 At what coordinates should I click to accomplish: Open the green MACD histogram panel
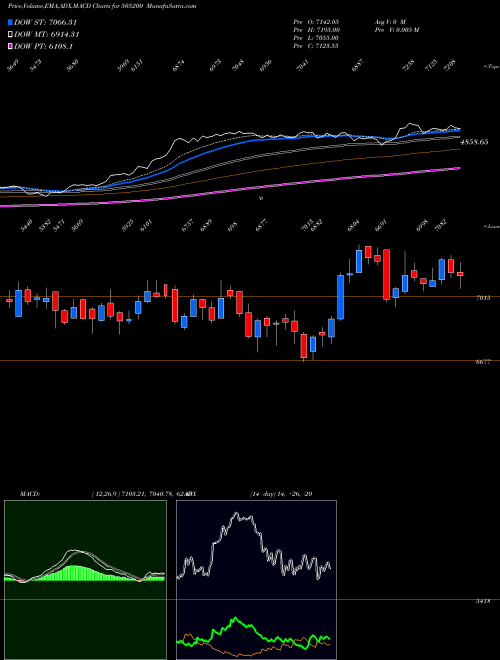pos(85,580)
